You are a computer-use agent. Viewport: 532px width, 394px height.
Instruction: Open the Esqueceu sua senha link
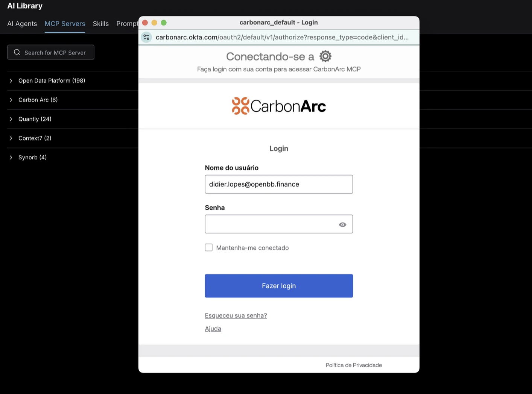pos(236,315)
